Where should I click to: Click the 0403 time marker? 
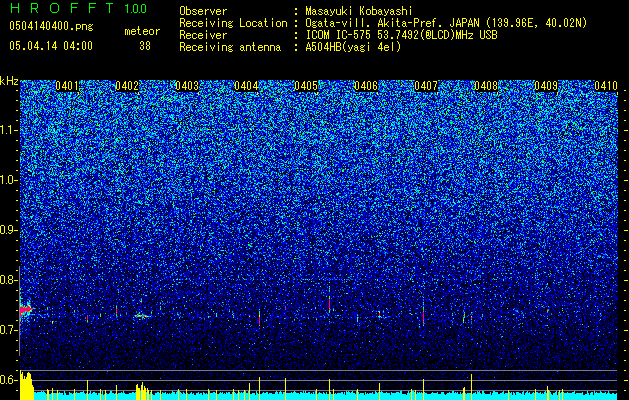click(x=187, y=86)
